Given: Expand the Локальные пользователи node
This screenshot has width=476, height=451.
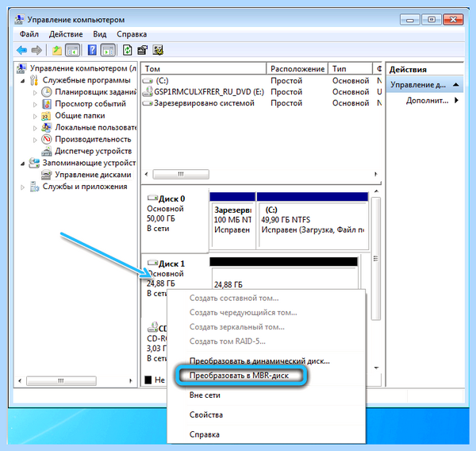Looking at the screenshot, I should tap(35, 128).
